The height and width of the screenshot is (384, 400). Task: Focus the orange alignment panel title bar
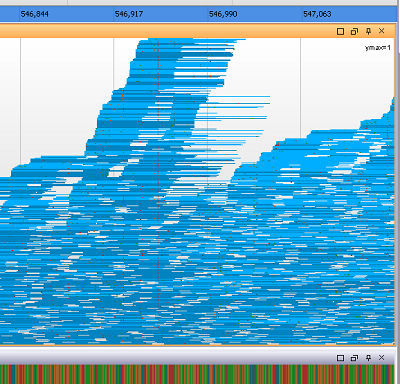pyautogui.click(x=167, y=31)
